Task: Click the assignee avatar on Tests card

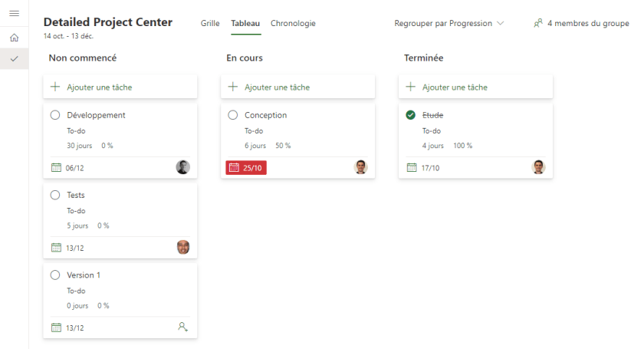Action: (182, 247)
